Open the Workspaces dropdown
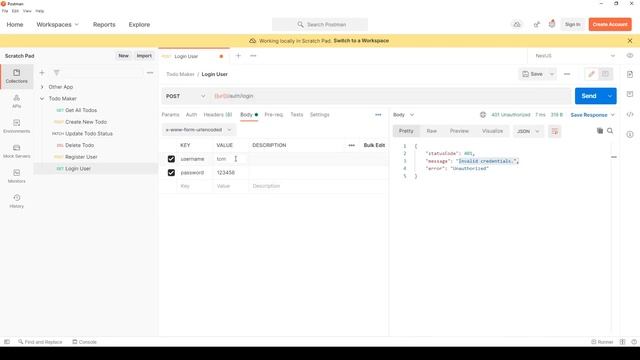Screen dimensions: 640x360 [x=58, y=24]
